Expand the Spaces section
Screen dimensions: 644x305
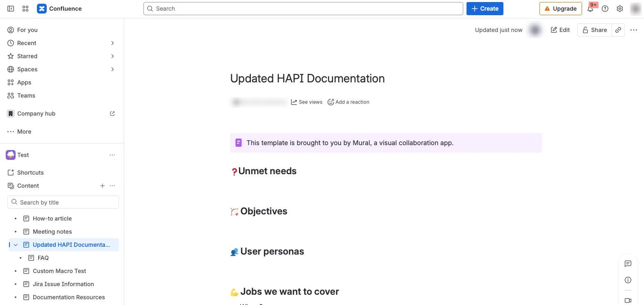[112, 69]
